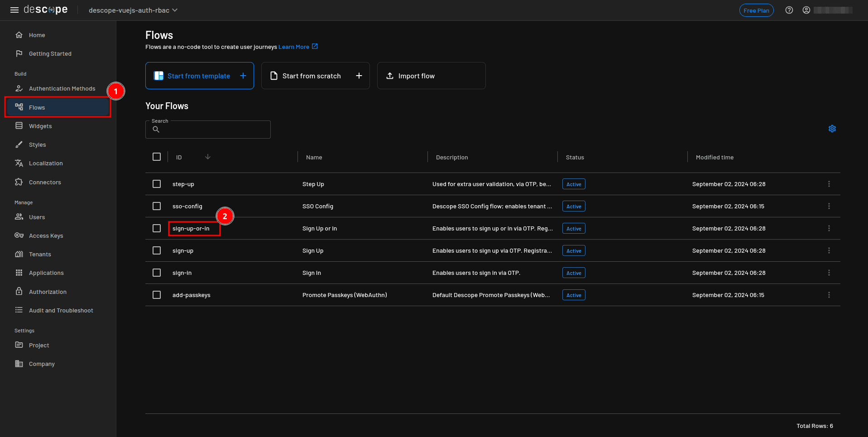This screenshot has height=437, width=868.
Task: Click Start from template
Action: click(199, 76)
